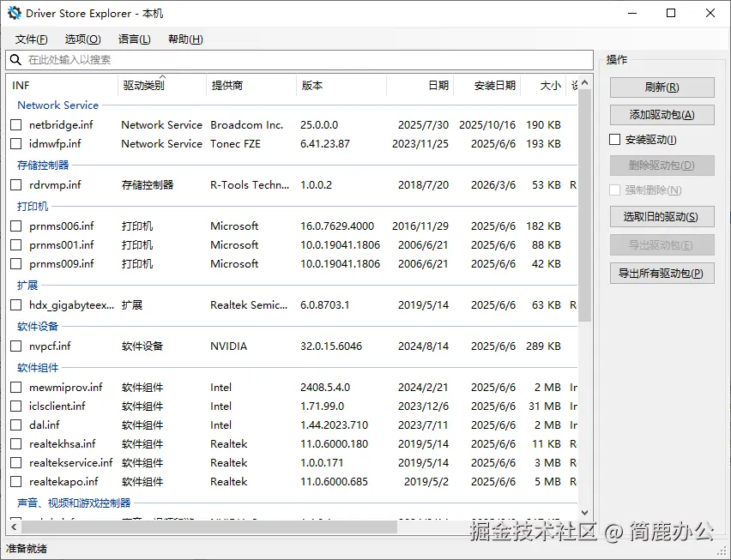The height and width of the screenshot is (560, 731).
Task: Click the magnifying glass search icon
Action: coord(16,59)
